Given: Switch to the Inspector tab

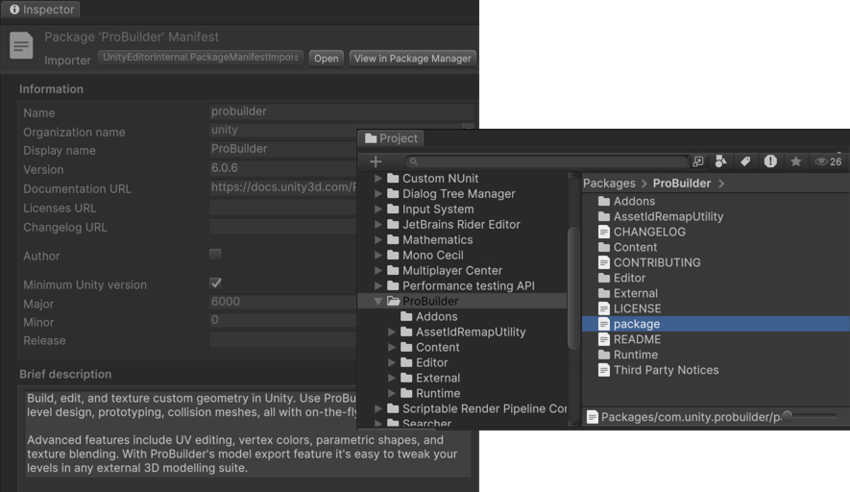Looking at the screenshot, I should tap(42, 9).
